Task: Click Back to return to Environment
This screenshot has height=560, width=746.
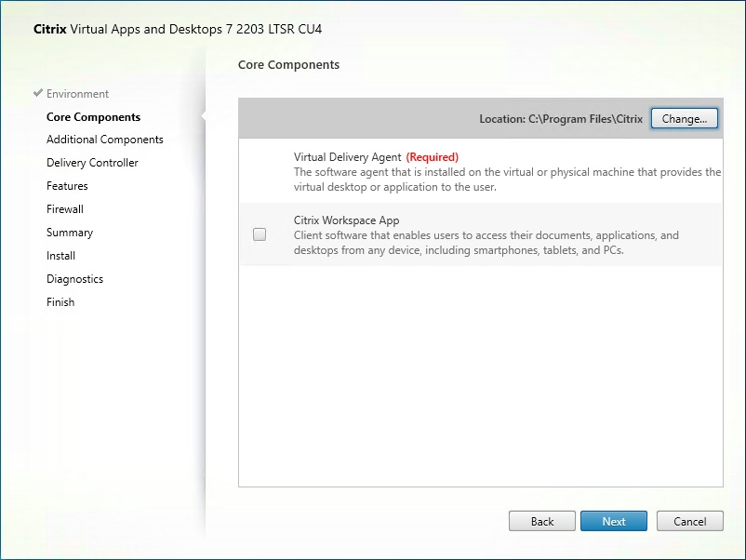Action: click(541, 521)
